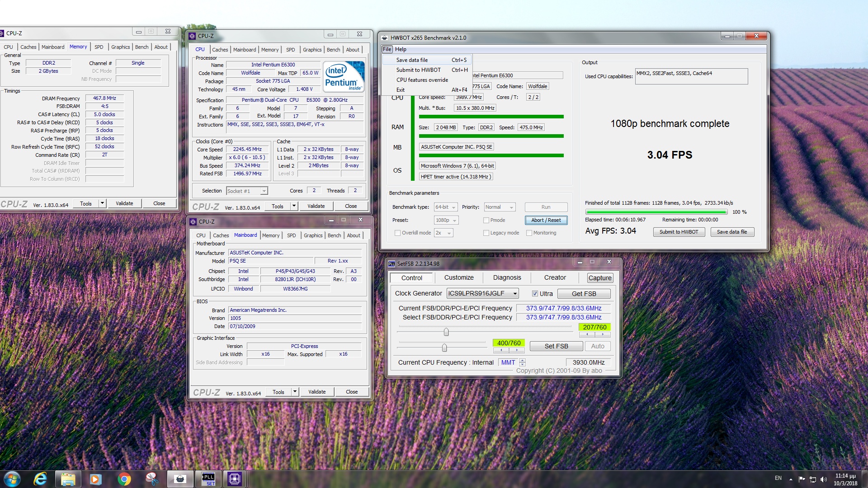This screenshot has width=868, height=488.
Task: Click Validate in CPU-Z Mainboard window
Action: 317,392
